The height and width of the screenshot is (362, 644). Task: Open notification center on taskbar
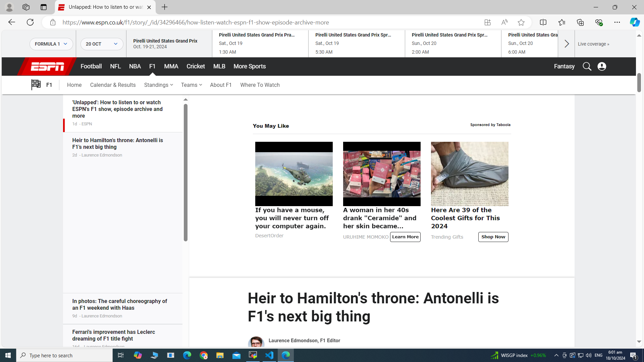(634, 355)
